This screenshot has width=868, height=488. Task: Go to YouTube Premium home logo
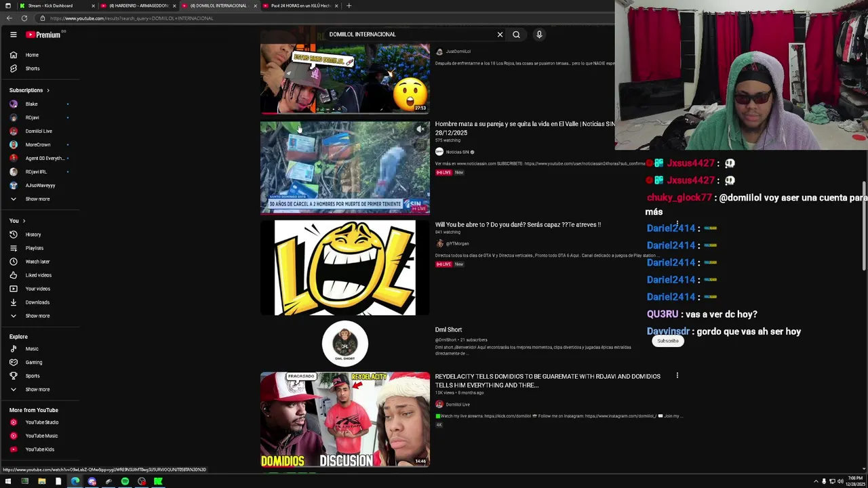point(43,35)
